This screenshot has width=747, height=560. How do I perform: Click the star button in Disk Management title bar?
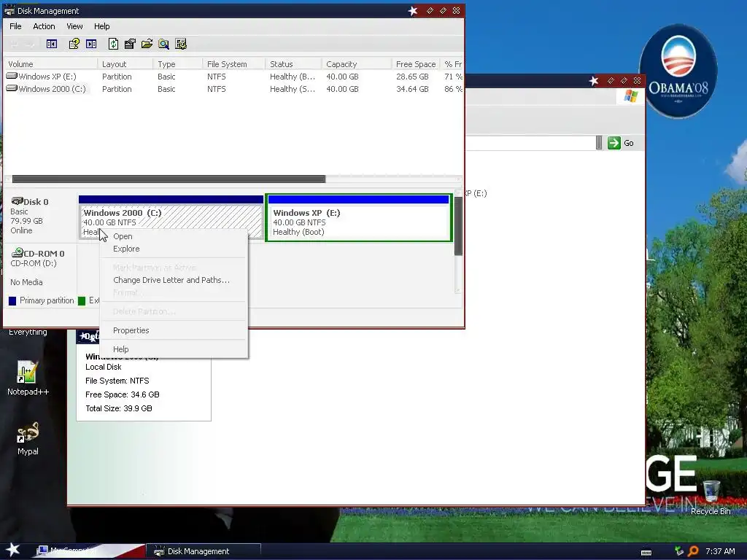pos(413,10)
